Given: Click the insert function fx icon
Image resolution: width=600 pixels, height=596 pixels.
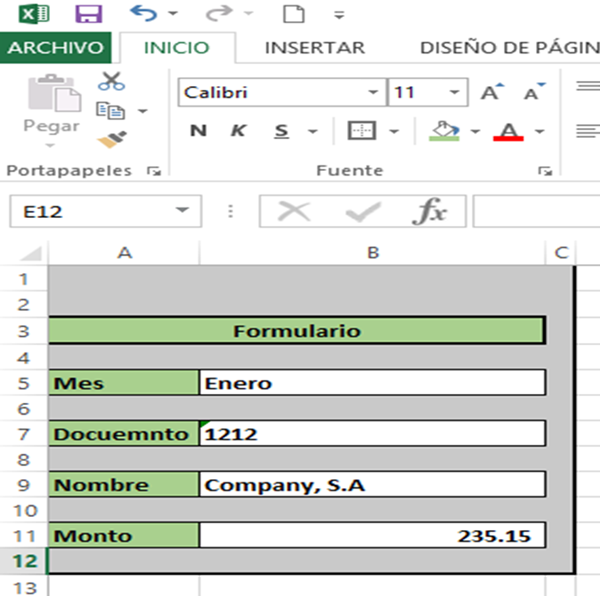Looking at the screenshot, I should [430, 211].
